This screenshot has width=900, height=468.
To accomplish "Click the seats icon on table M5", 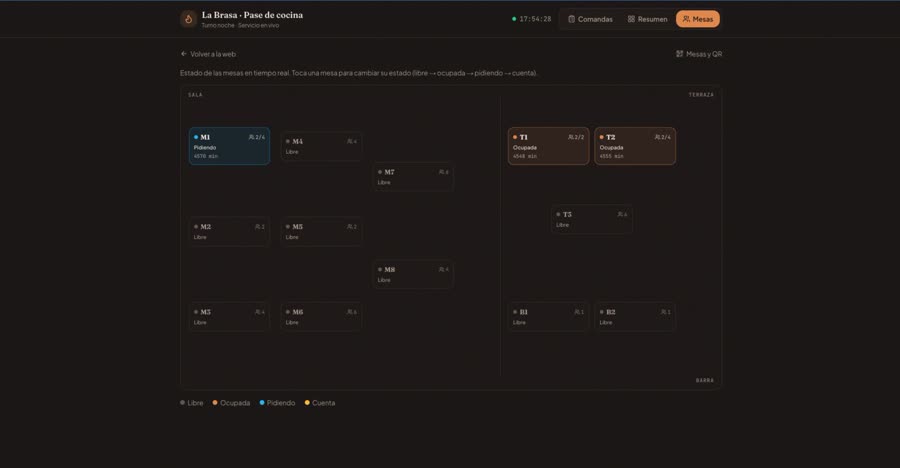I will tap(350, 226).
